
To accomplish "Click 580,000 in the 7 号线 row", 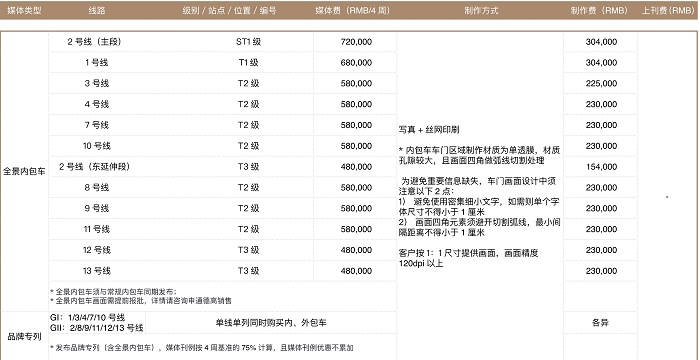I will pos(356,125).
